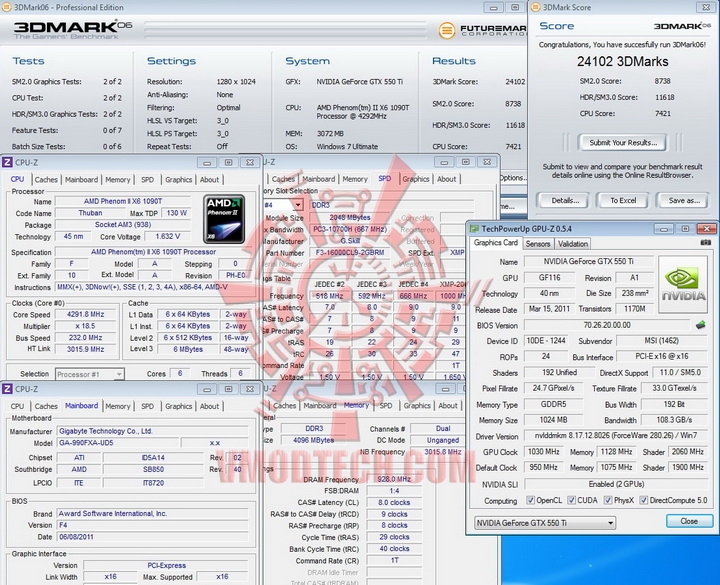Click the Submit Your Results button

click(x=623, y=143)
